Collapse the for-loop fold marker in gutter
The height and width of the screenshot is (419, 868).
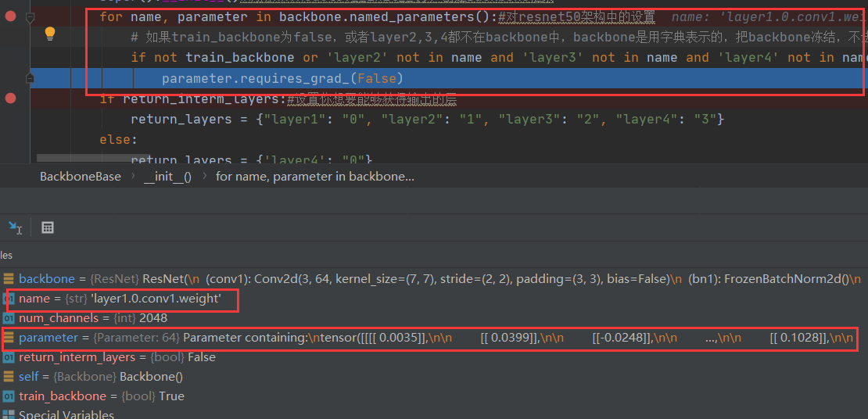point(30,17)
